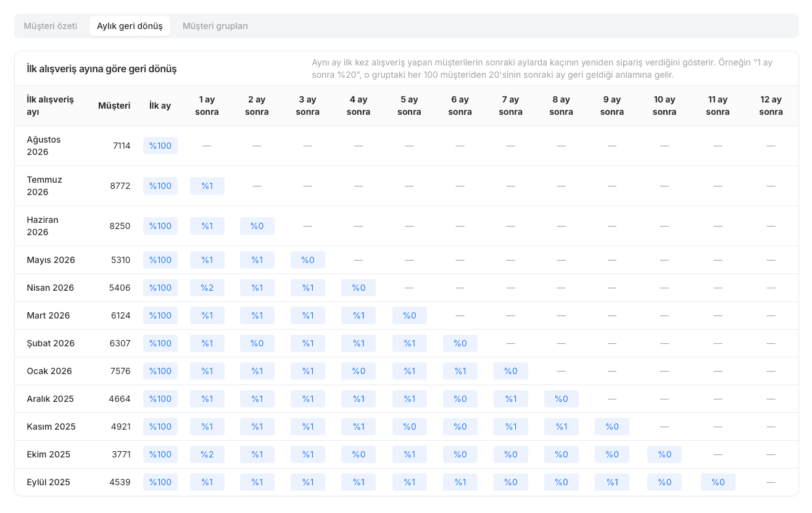Click the %2 cell in Ekim 2025 row
This screenshot has height=513, width=812.
[x=207, y=454]
